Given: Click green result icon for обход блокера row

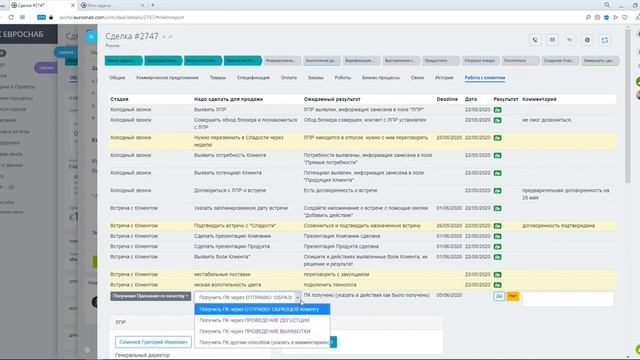Looking at the screenshot, I should [x=498, y=120].
